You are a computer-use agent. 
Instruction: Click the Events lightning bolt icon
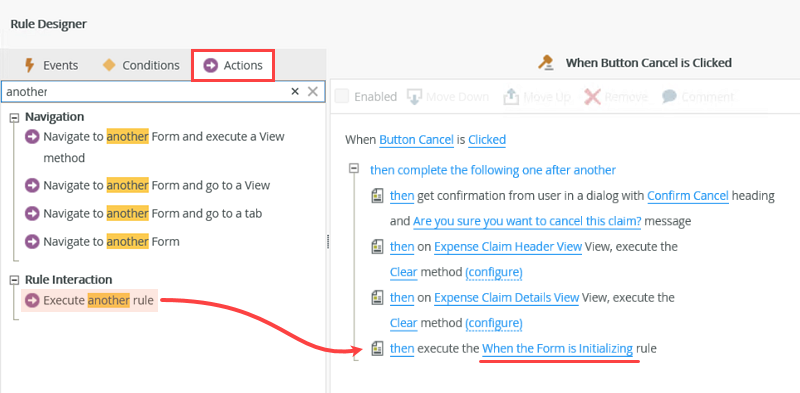[x=30, y=65]
